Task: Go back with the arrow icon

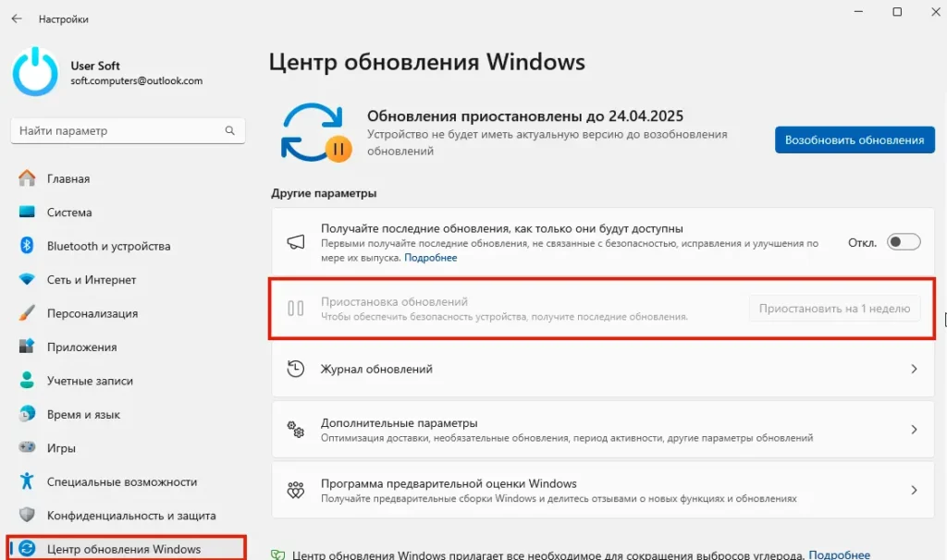Action: pos(17,18)
